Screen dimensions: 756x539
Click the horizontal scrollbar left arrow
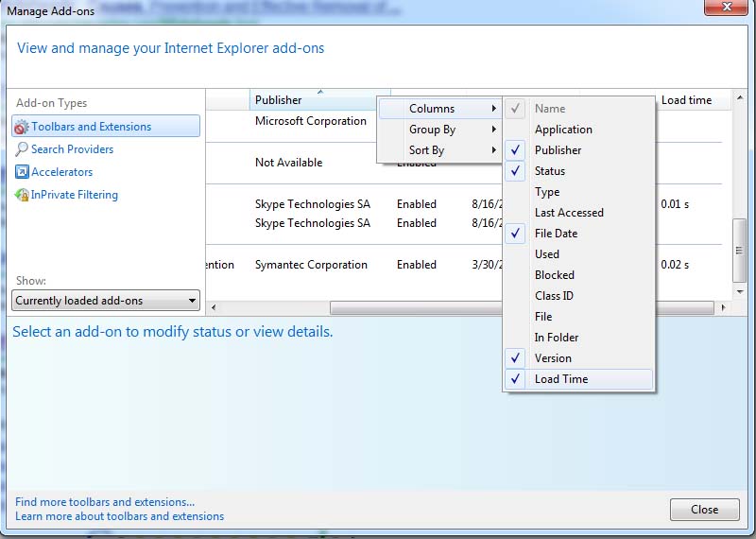coord(214,307)
